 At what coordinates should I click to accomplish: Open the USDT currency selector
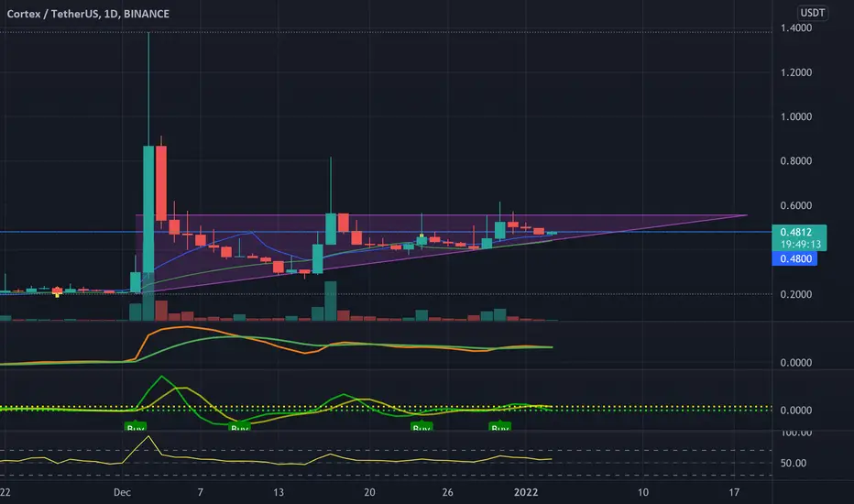pos(812,13)
